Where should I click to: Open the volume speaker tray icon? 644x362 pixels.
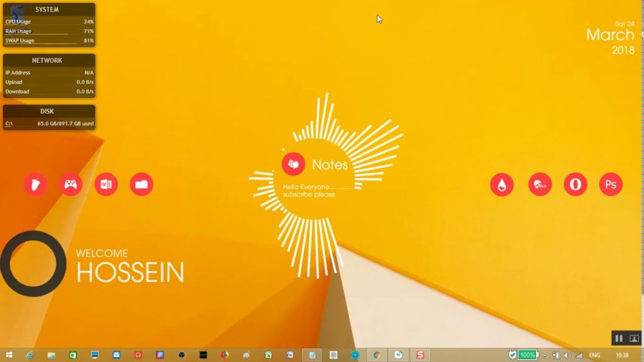(x=567, y=356)
